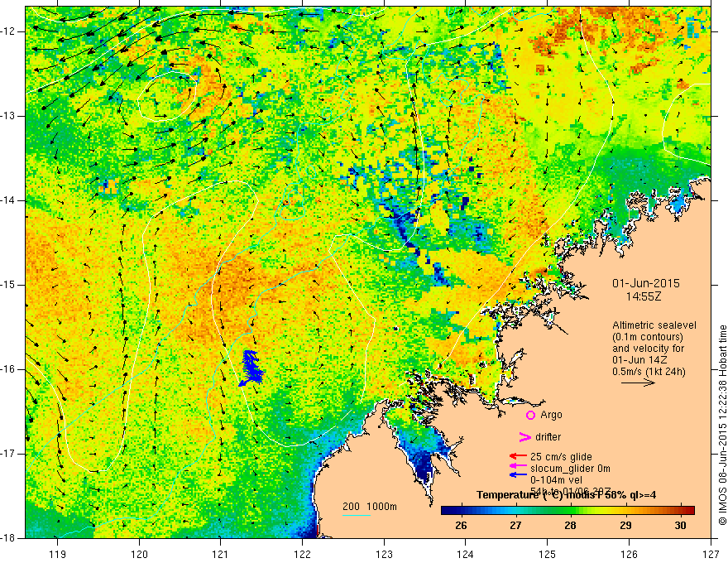Click longitude axis label '120'

(x=139, y=554)
